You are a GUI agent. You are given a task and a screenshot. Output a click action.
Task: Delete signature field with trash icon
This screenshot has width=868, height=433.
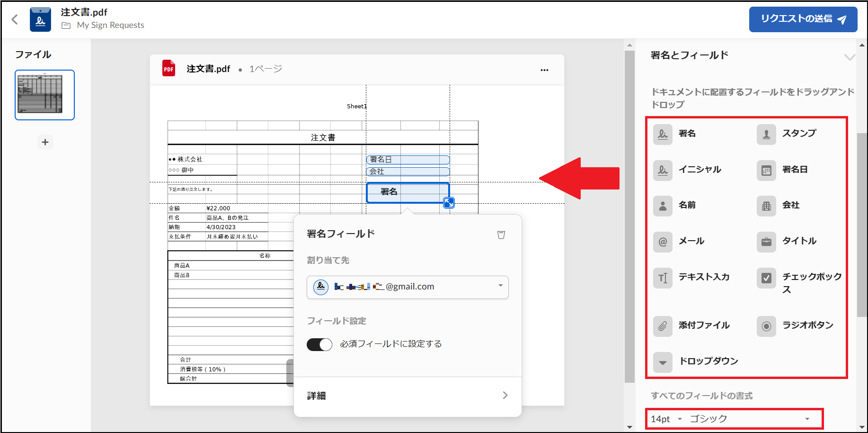[501, 235]
